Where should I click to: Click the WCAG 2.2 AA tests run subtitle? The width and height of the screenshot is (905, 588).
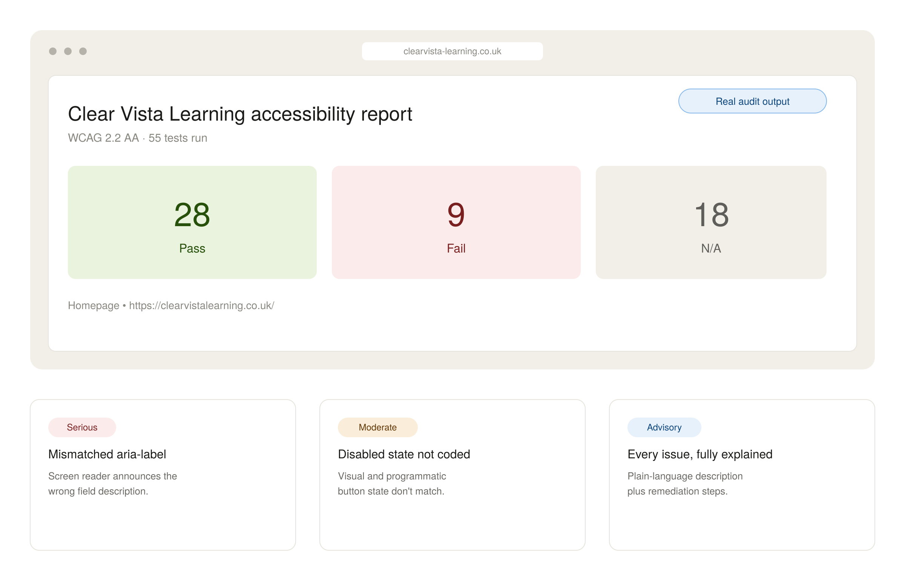click(138, 138)
